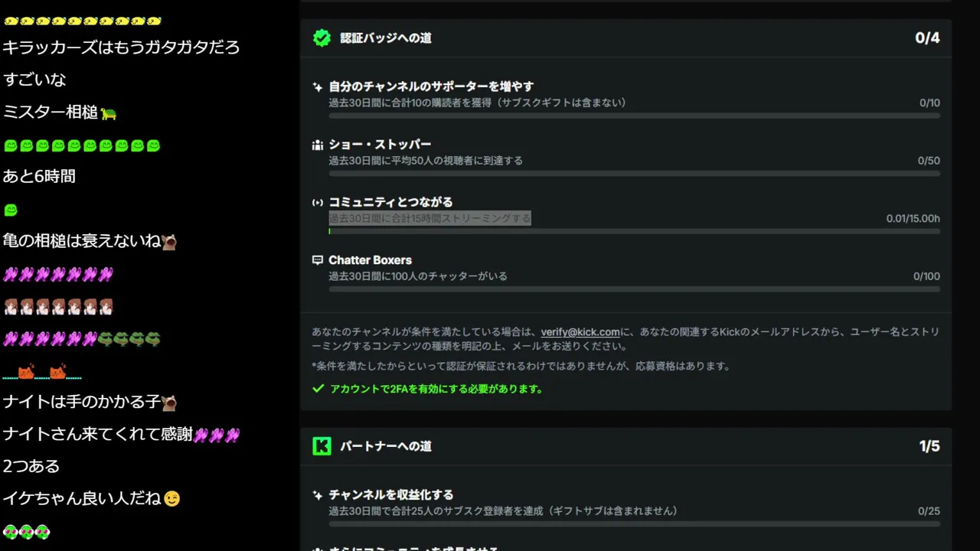Click the winking emoji after イケちゃん良い人だね
The width and height of the screenshot is (980, 551).
(172, 499)
